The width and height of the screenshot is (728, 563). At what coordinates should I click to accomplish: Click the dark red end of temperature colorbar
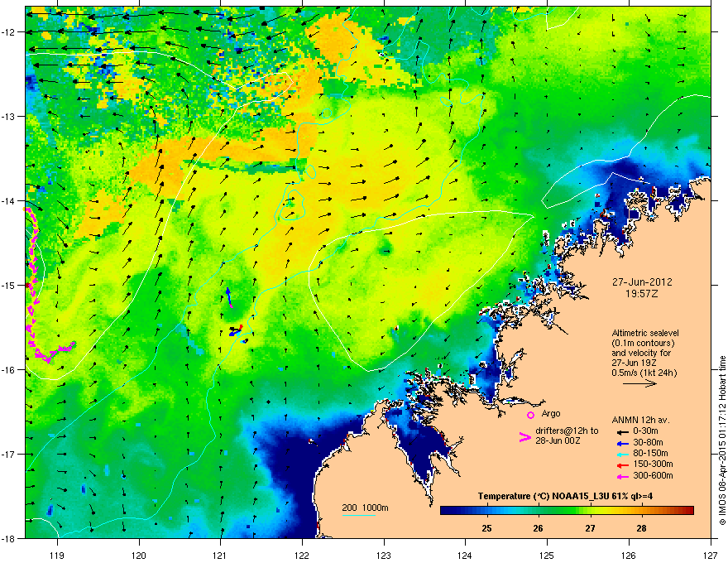pos(688,511)
